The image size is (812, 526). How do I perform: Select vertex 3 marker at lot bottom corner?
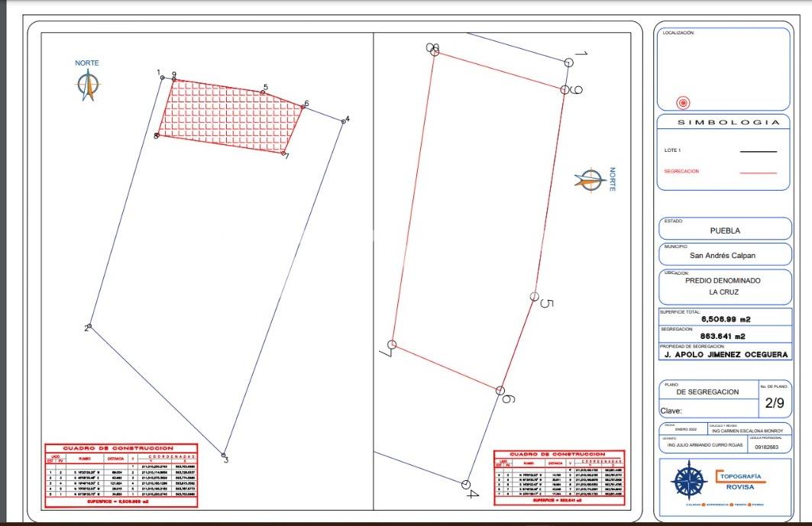[x=224, y=455]
